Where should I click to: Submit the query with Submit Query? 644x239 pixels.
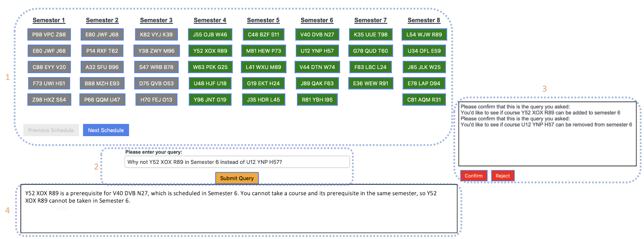pos(237,178)
